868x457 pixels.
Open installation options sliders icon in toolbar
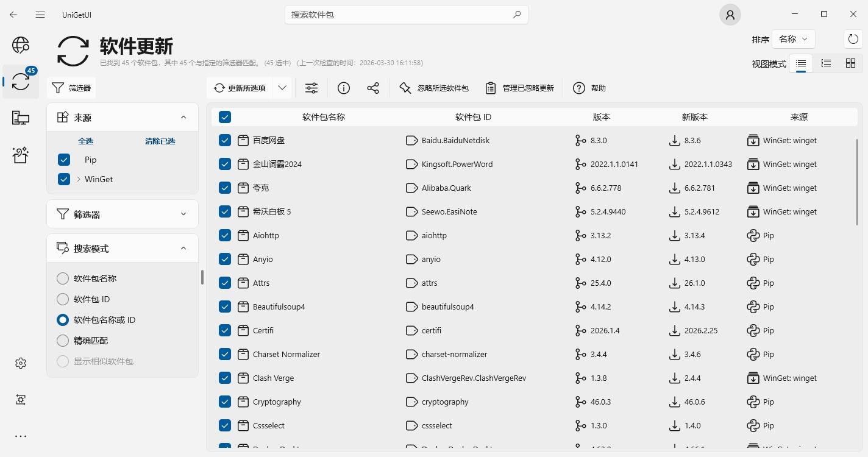click(311, 88)
